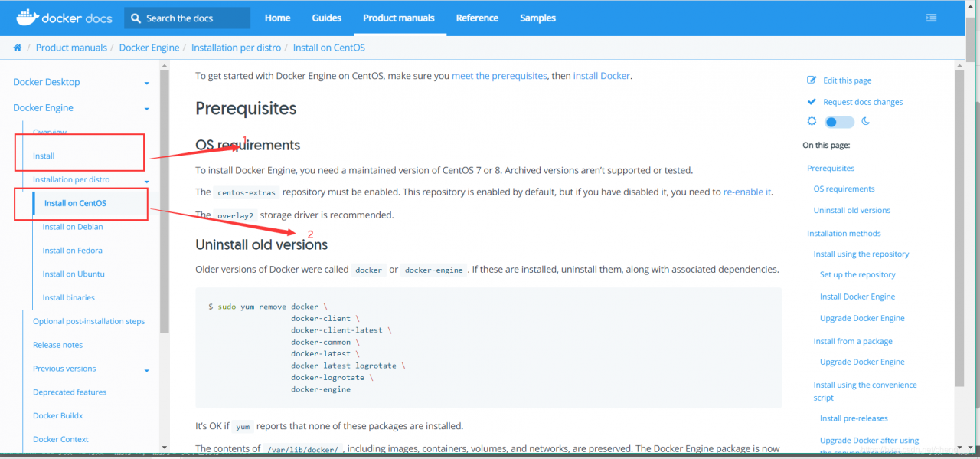Toggle the day/night theme switch

(839, 122)
